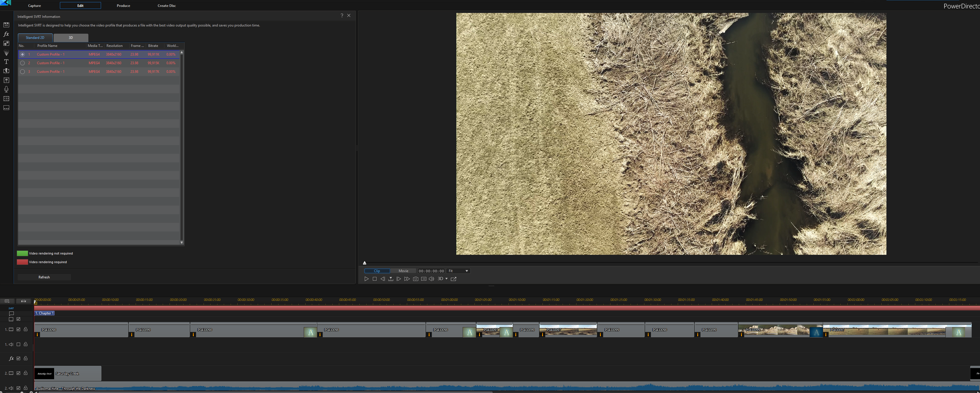Open the Media Room icon
Viewport: 980px width, 393px height.
[6, 25]
